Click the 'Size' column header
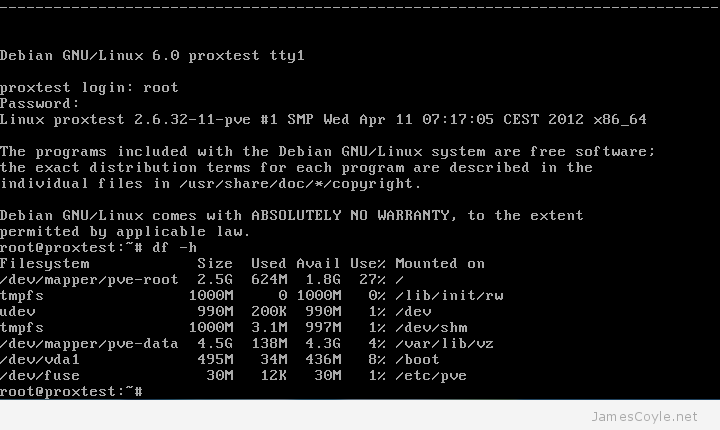Image resolution: width=720 pixels, height=430 pixels. tap(215, 264)
